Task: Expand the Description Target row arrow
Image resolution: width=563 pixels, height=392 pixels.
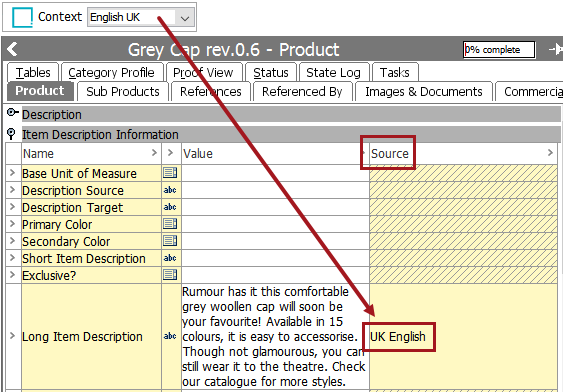Action: click(13, 207)
